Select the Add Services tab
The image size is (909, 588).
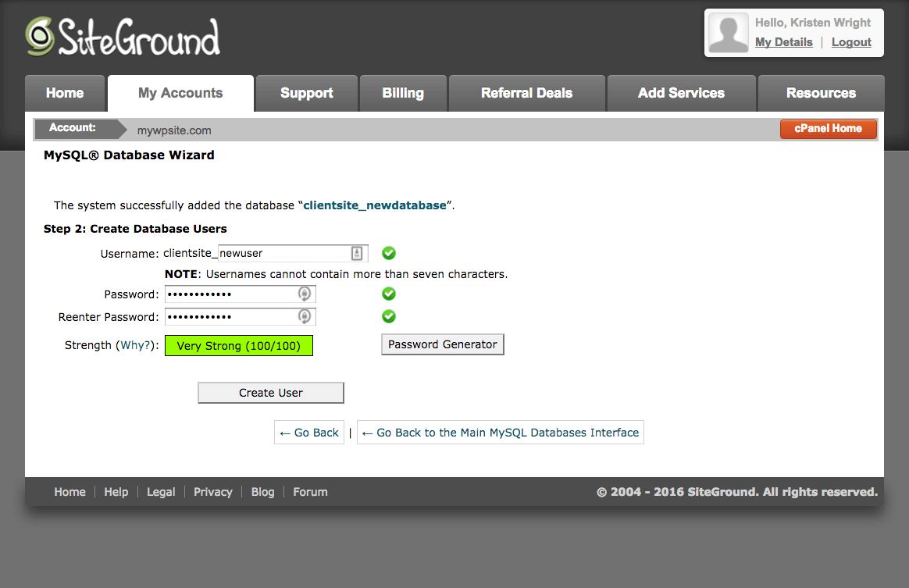pyautogui.click(x=681, y=94)
